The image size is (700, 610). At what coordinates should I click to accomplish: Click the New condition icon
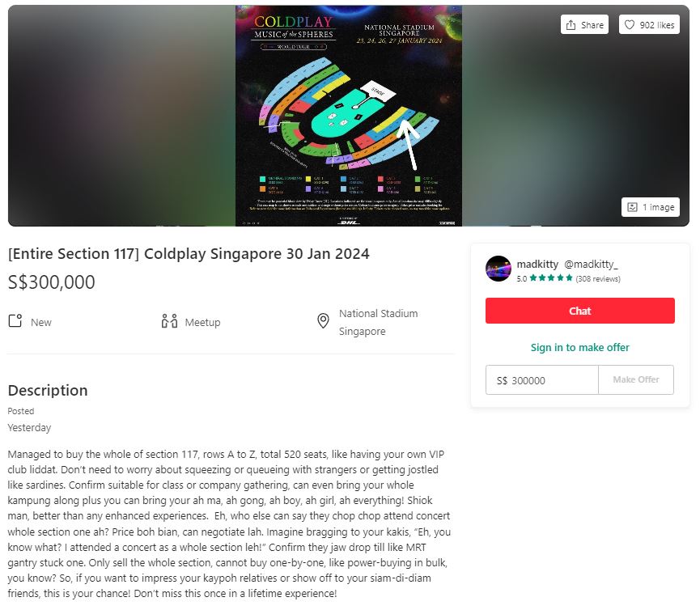coord(15,321)
